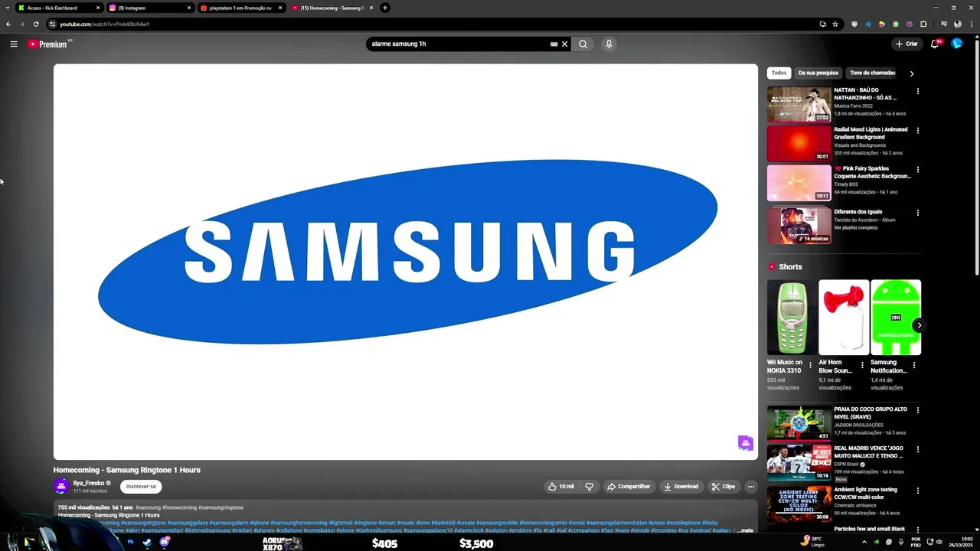The width and height of the screenshot is (980, 551).
Task: Click the Criar create button
Action: [x=906, y=44]
